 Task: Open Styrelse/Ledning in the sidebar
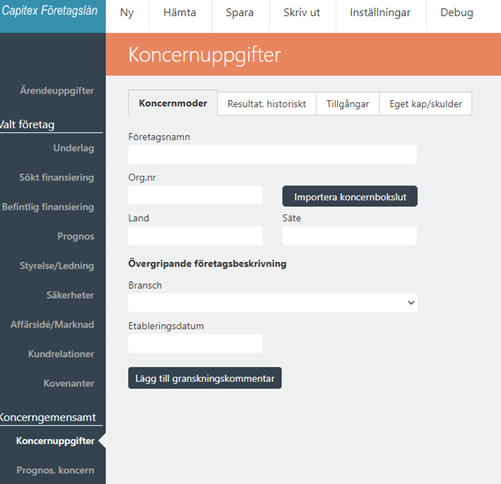57,266
